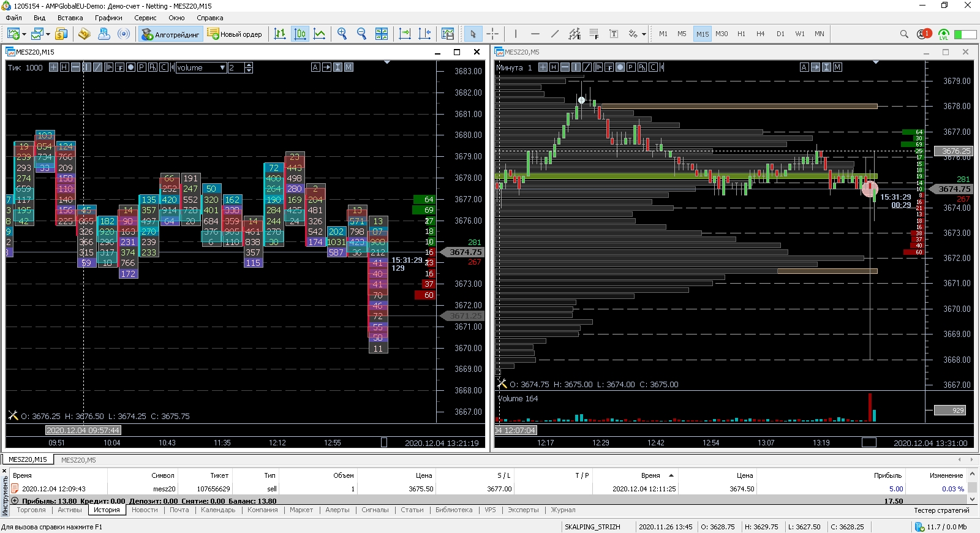This screenshot has width=980, height=533.
Task: Open the account notifications icon
Action: (924, 34)
